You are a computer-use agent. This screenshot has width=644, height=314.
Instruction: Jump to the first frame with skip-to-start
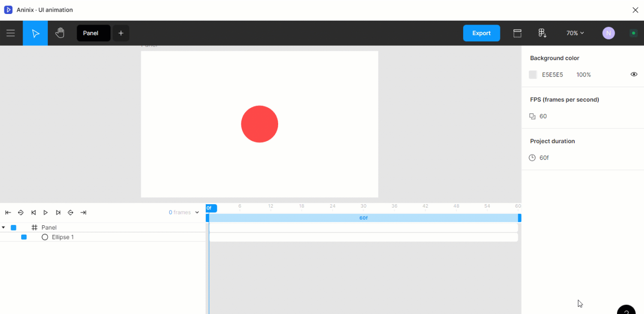click(8, 212)
